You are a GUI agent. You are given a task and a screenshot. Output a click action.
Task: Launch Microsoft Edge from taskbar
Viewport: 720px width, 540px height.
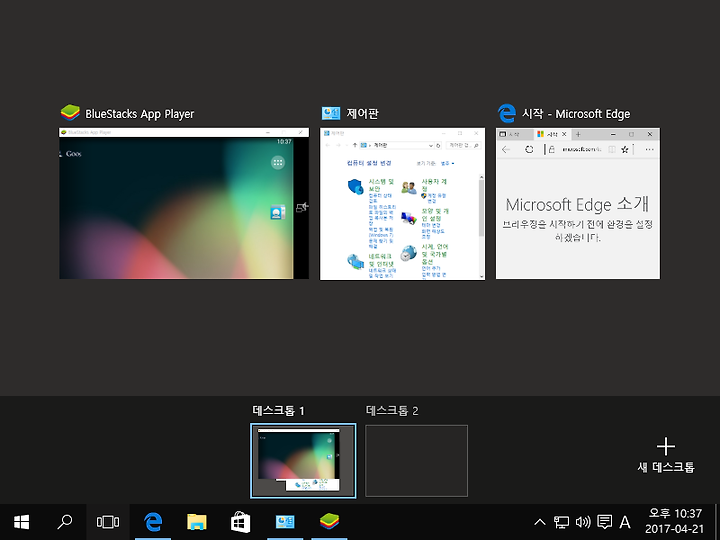coord(153,522)
